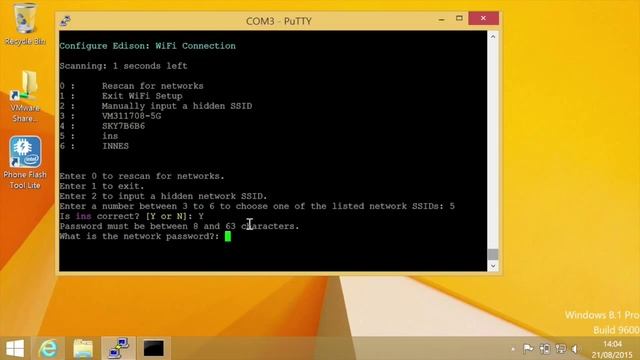
Task: Open the Recycle Bin desktop icon
Action: pyautogui.click(x=24, y=24)
